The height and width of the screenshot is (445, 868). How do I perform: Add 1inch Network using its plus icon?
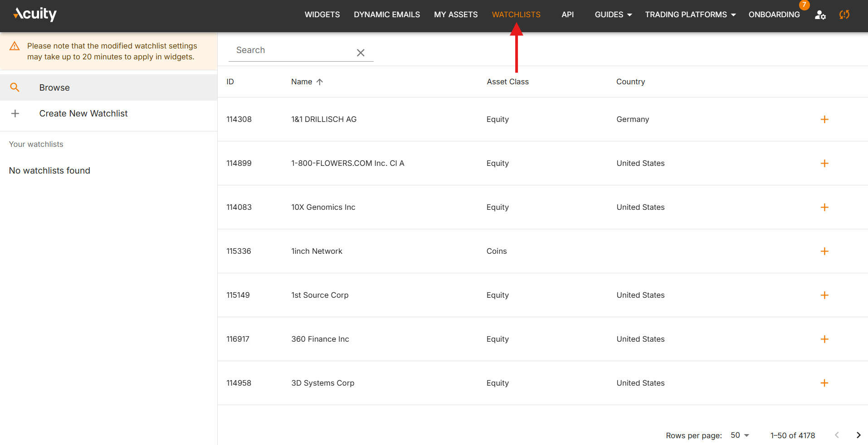[x=824, y=251]
